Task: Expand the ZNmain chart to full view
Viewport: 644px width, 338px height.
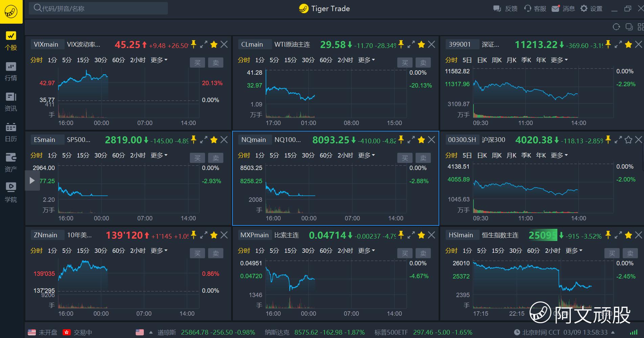Action: tap(204, 235)
